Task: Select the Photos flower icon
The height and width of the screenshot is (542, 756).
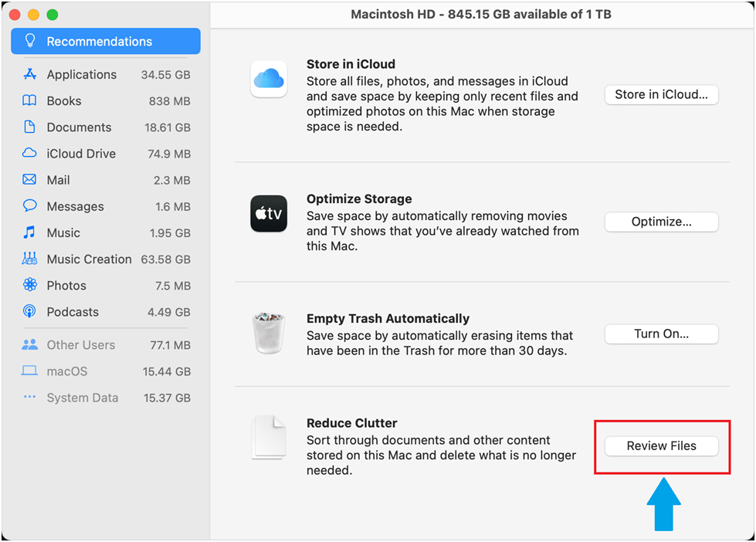Action: pos(30,285)
